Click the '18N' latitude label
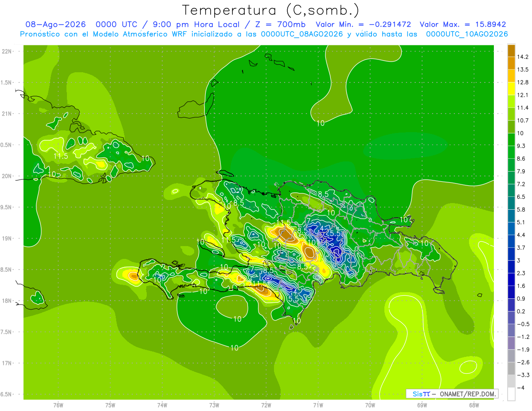The height and width of the screenshot is (411, 532). point(7,301)
